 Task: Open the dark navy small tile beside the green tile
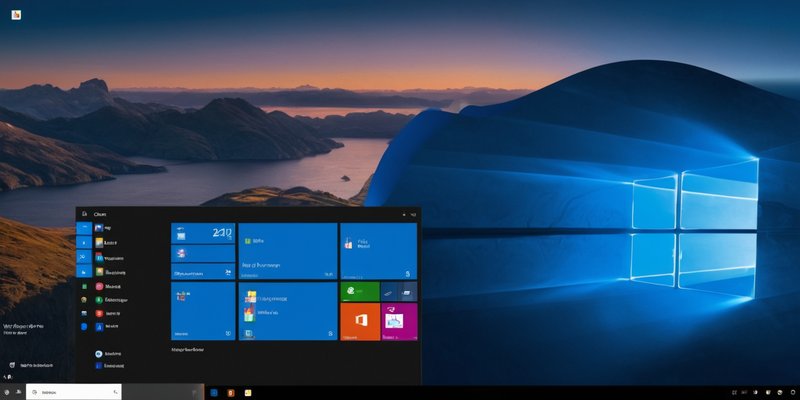pos(389,292)
